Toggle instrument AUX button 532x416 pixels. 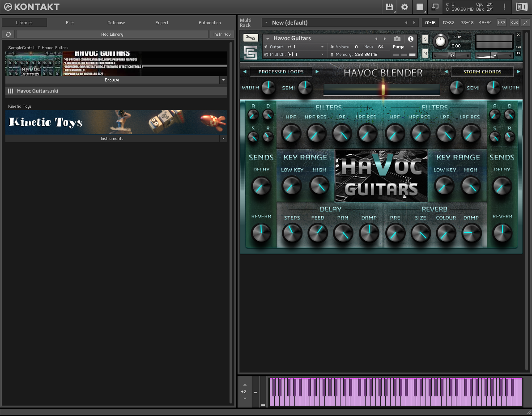(519, 47)
